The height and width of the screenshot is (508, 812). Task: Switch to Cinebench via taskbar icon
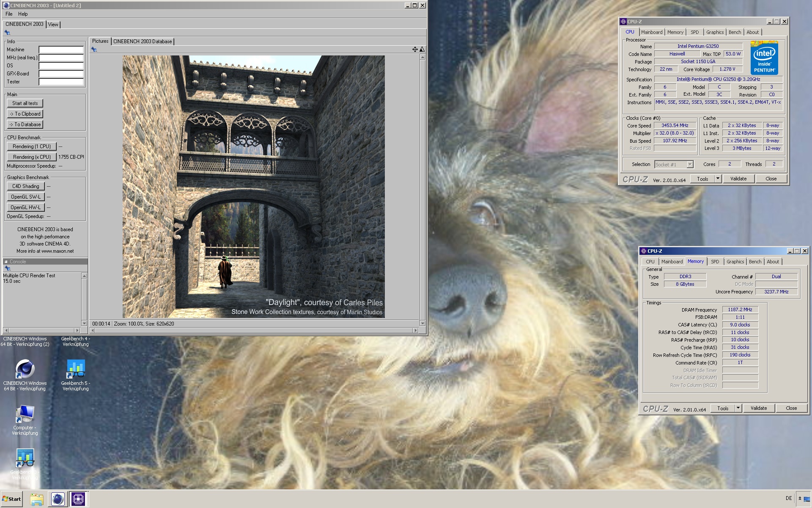pos(58,499)
